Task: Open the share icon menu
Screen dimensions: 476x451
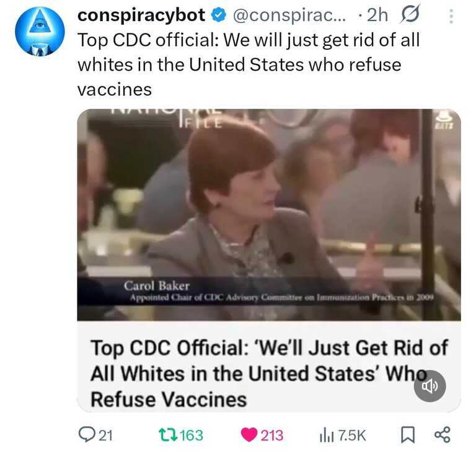Action: 443,435
